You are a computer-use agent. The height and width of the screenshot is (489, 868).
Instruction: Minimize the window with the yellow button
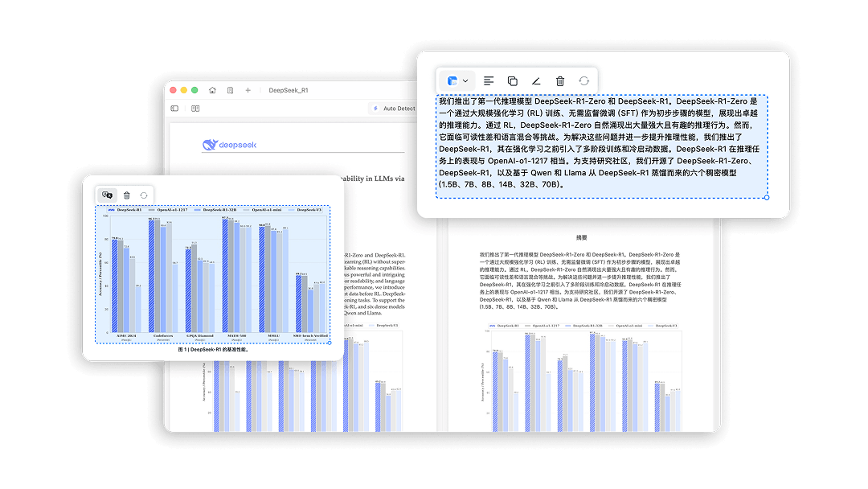(184, 90)
